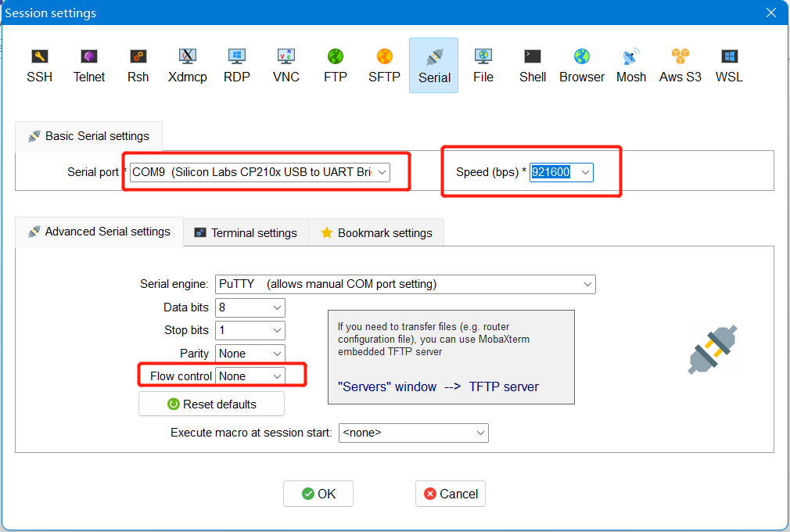Expand the Parity dropdown
The height and width of the screenshot is (532, 790).
click(250, 354)
